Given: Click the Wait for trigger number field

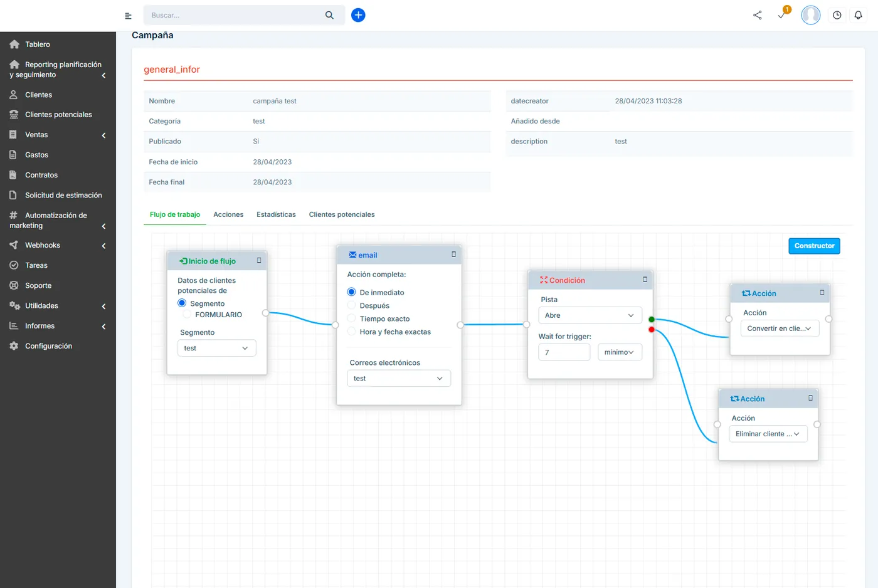Looking at the screenshot, I should point(564,352).
